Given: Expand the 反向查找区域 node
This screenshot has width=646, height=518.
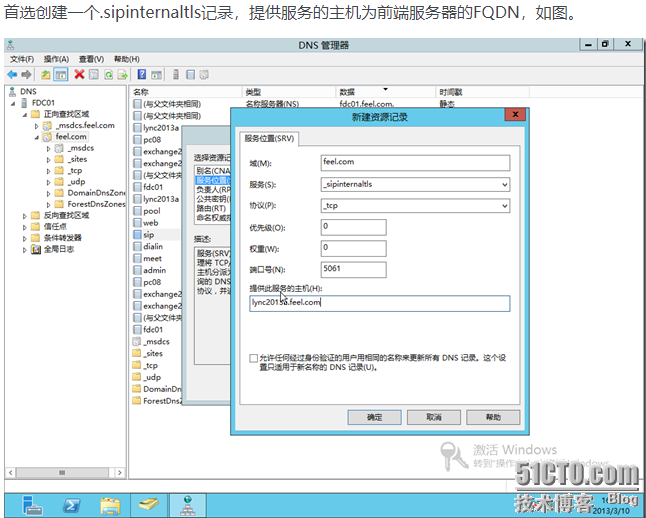Looking at the screenshot, I should point(24,216).
